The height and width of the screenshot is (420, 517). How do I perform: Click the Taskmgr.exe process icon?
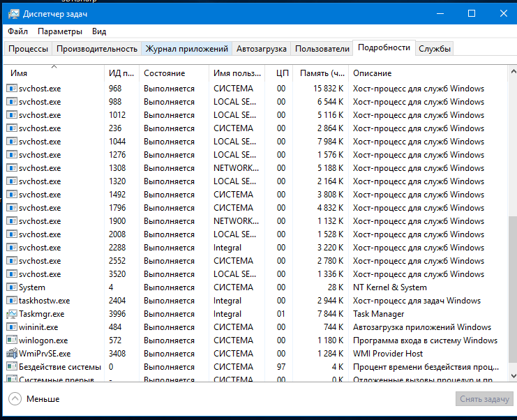(x=12, y=314)
